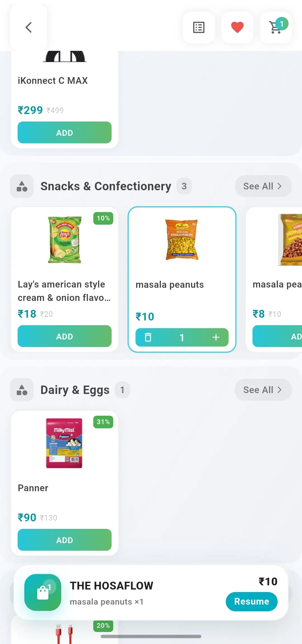Open favorites via the heart icon

tap(237, 27)
